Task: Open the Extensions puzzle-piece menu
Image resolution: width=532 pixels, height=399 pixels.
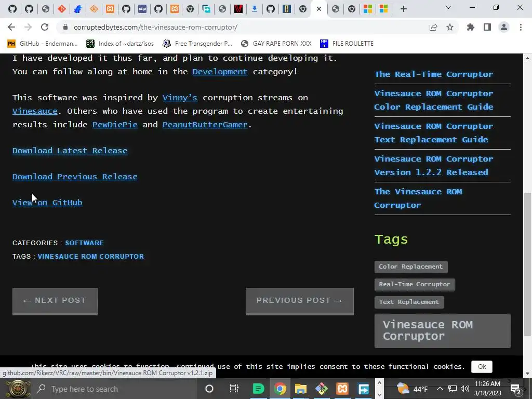Action: (x=470, y=27)
